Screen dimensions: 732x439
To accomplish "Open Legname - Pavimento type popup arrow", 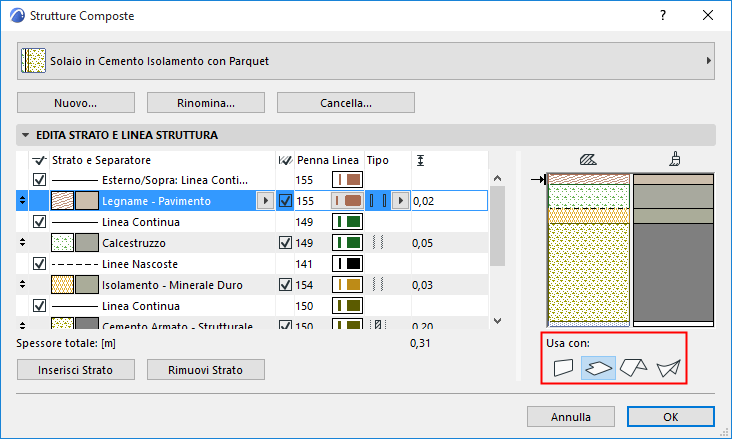I will coord(400,201).
